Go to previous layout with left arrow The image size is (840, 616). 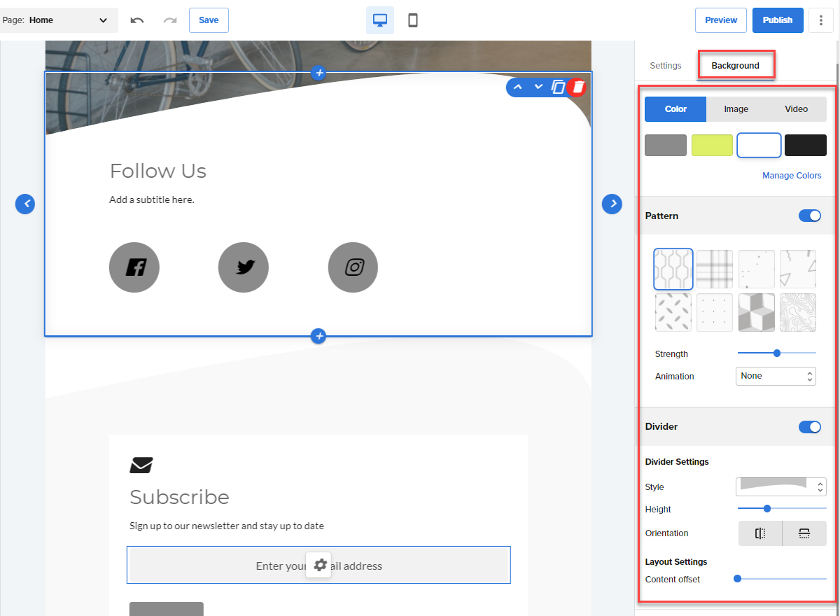point(25,204)
